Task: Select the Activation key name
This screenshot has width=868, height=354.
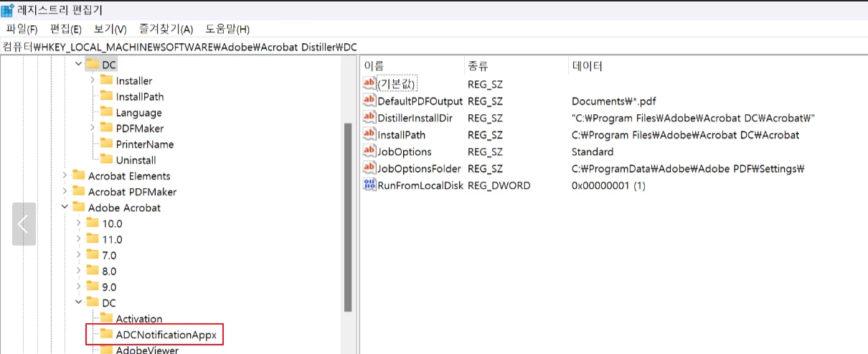Action: coord(139,319)
